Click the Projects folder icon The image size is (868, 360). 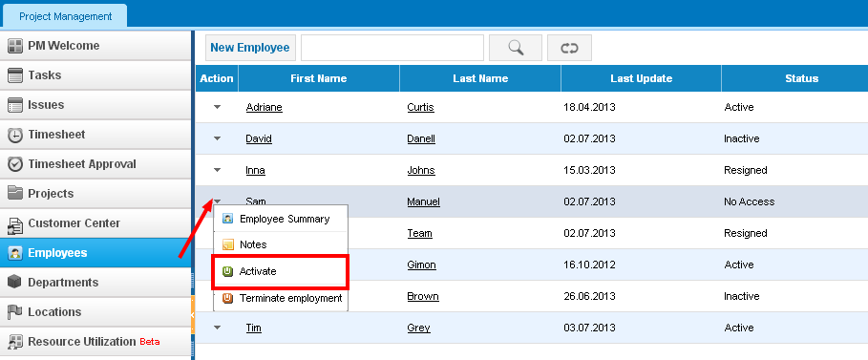click(x=15, y=193)
